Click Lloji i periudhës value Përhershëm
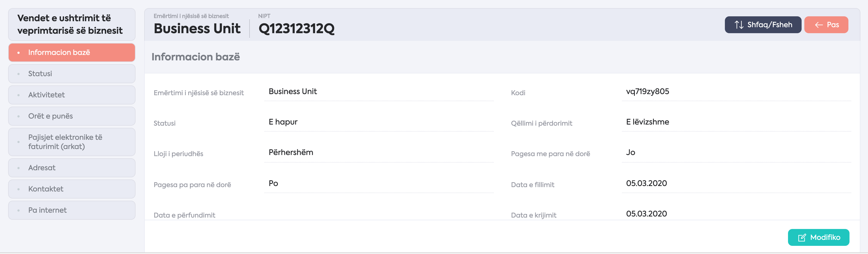The width and height of the screenshot is (868, 254). 379,153
